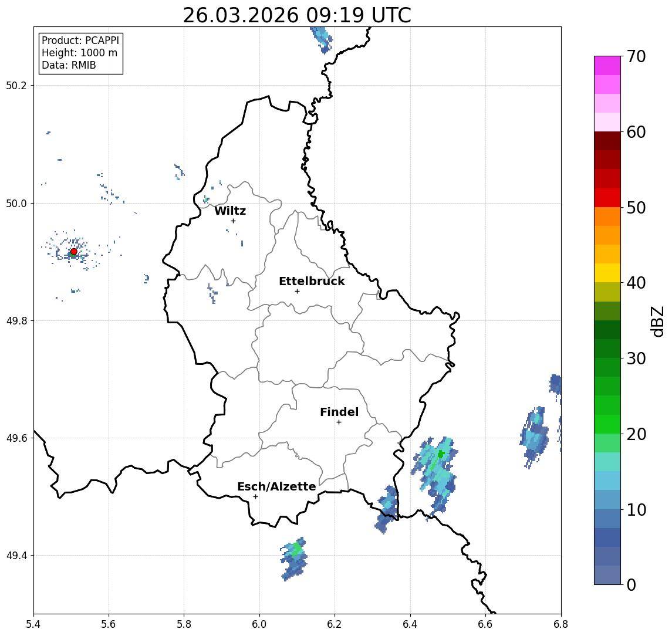Viewport: 672px width, 636px height.
Task: Click the longitude label 6.6
Action: pyautogui.click(x=485, y=624)
